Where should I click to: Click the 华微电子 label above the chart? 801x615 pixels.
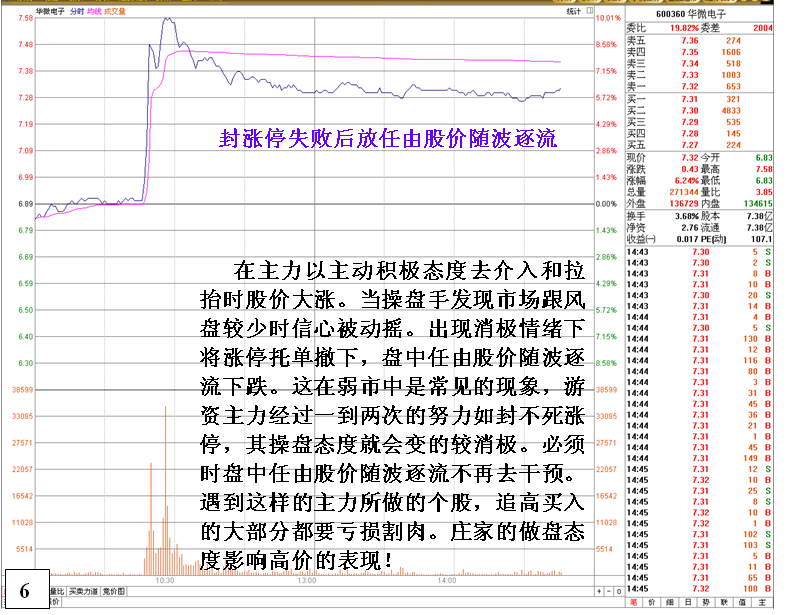click(50, 11)
